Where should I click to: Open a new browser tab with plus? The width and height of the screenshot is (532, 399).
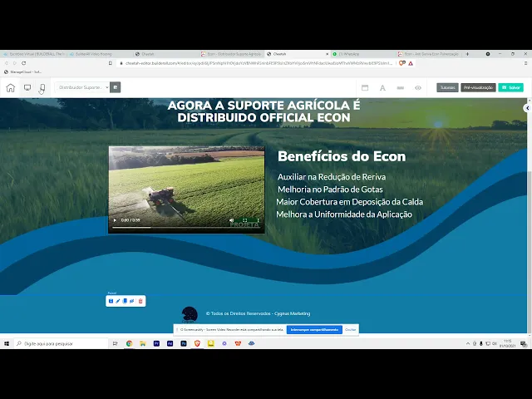tap(467, 54)
